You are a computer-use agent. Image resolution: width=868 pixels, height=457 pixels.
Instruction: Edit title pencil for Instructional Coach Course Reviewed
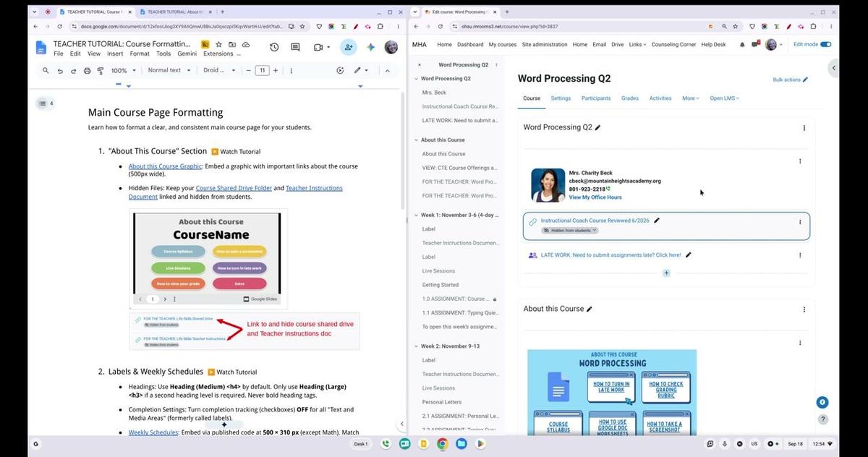click(657, 221)
